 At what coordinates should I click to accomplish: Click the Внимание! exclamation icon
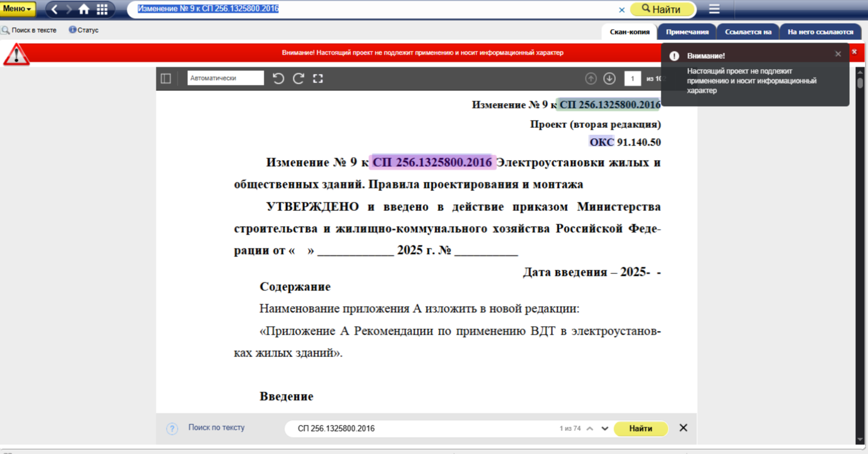pos(674,56)
